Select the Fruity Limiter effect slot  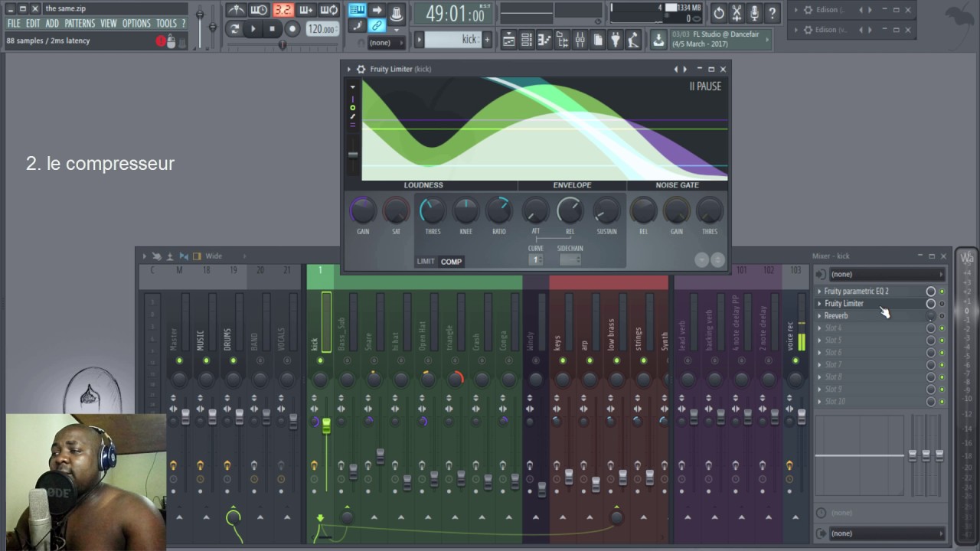point(873,304)
